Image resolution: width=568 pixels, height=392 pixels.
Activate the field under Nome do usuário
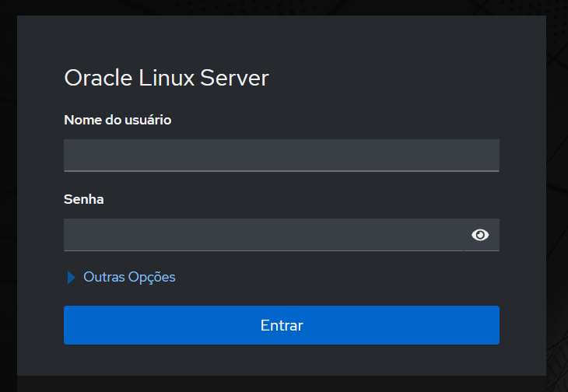point(281,155)
